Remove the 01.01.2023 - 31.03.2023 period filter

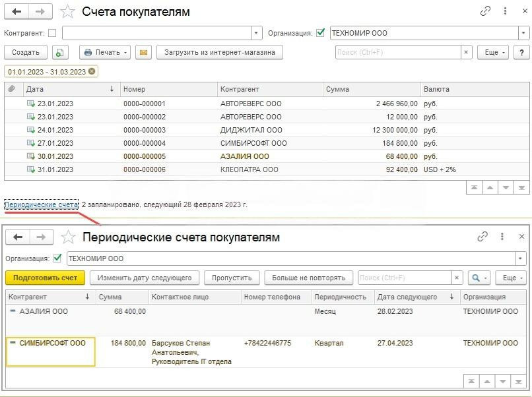pos(92,71)
